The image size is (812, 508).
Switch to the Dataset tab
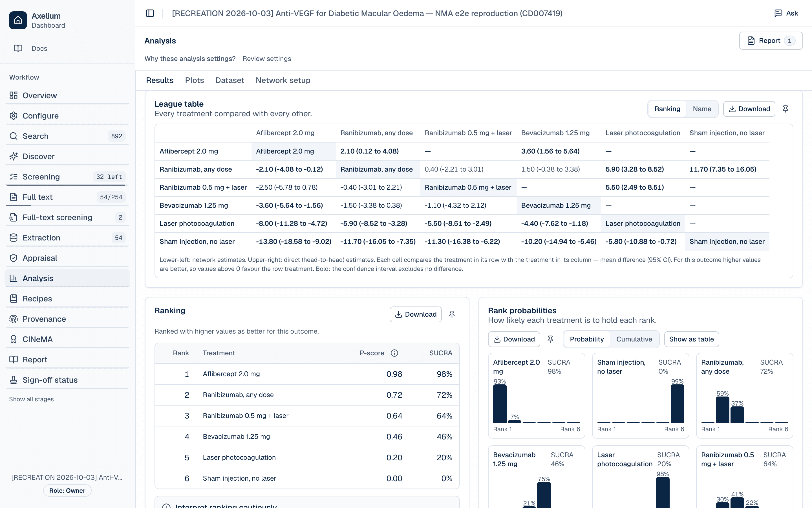(230, 80)
